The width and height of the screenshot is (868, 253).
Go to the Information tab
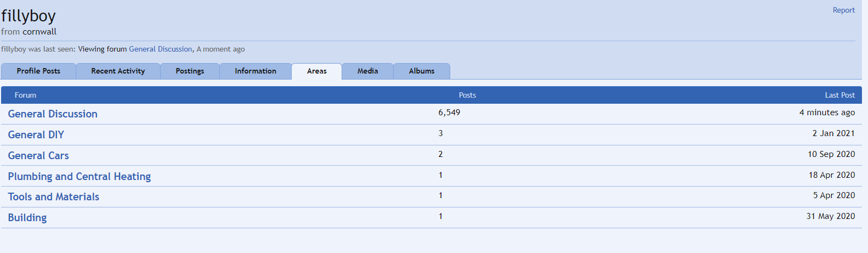256,71
